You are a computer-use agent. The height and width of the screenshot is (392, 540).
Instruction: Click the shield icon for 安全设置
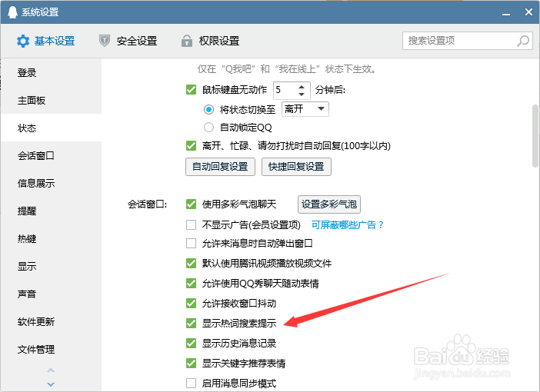(105, 41)
